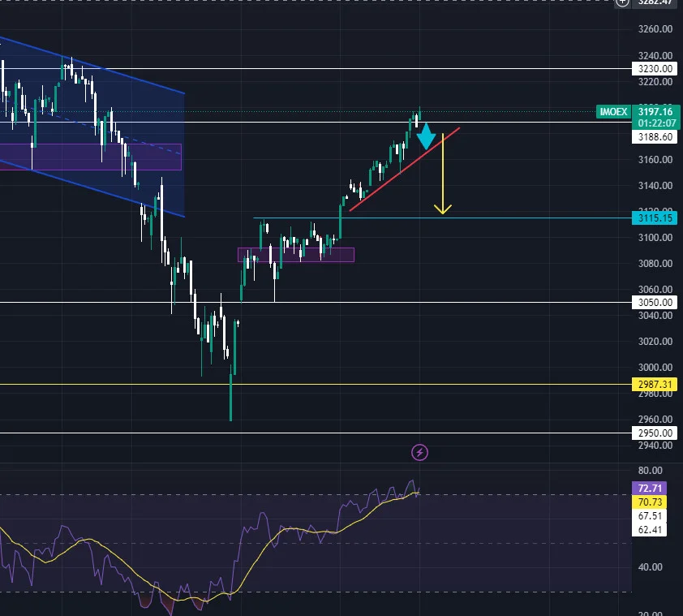The height and width of the screenshot is (616, 683).
Task: Select the 3050.00 horizontal line price label
Action: (655, 303)
